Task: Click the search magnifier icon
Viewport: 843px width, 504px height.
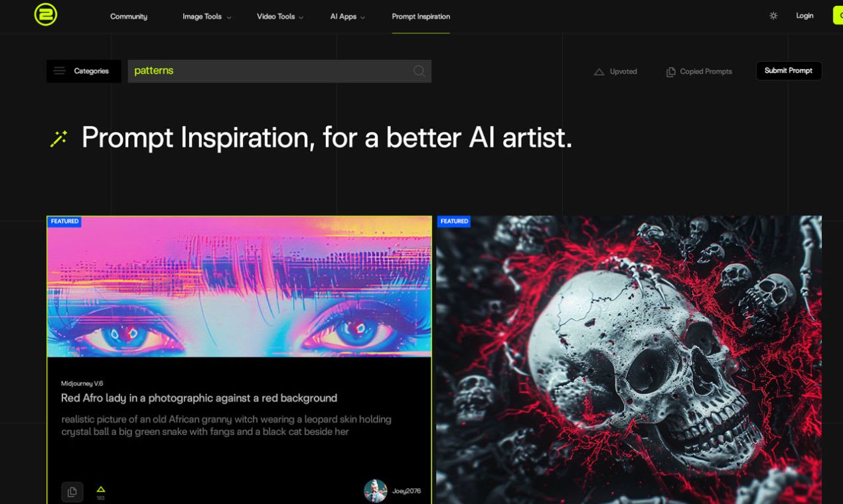Action: tap(419, 71)
